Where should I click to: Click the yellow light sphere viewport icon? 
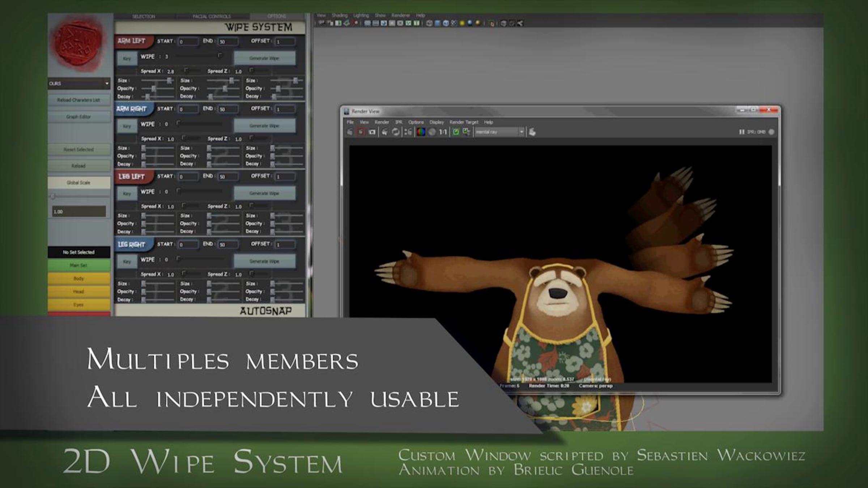tap(462, 23)
